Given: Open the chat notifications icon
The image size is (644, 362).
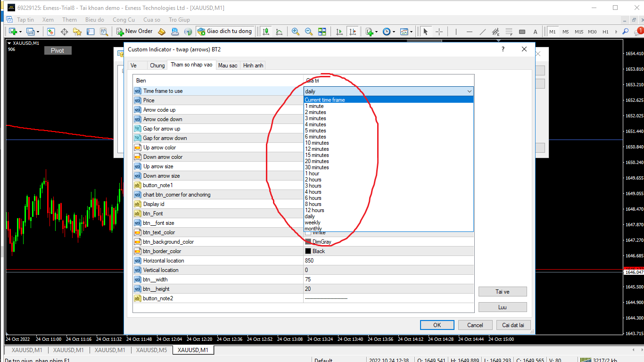Looking at the screenshot, I should [639, 32].
